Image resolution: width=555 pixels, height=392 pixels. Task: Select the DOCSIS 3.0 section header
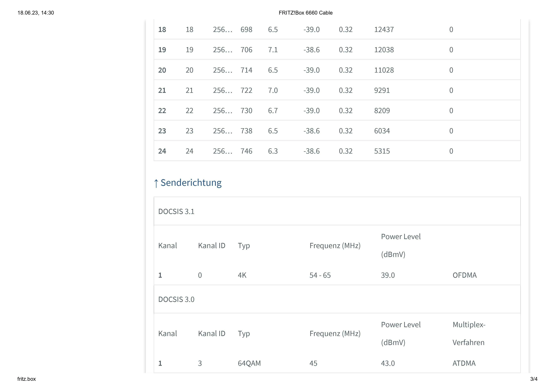pyautogui.click(x=176, y=299)
